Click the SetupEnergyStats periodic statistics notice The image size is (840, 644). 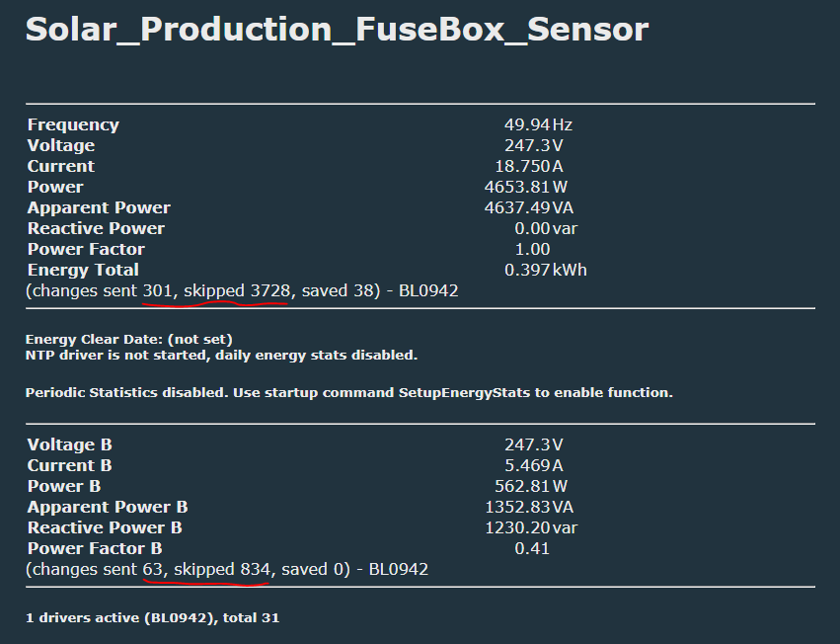[348, 392]
